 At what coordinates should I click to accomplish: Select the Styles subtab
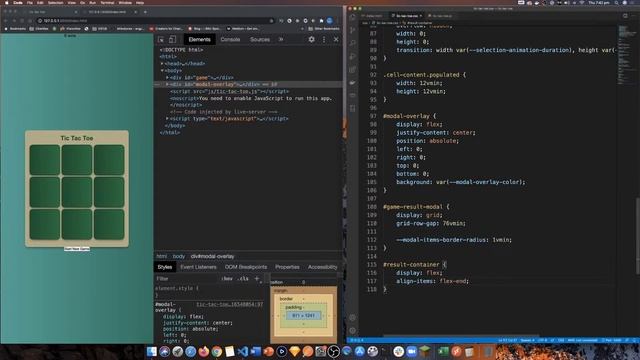point(165,267)
